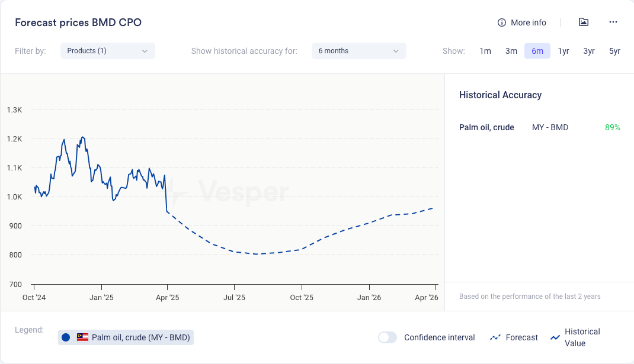Click the 89% historical accuracy value
Viewport: 634px width, 364px height.
pos(612,127)
